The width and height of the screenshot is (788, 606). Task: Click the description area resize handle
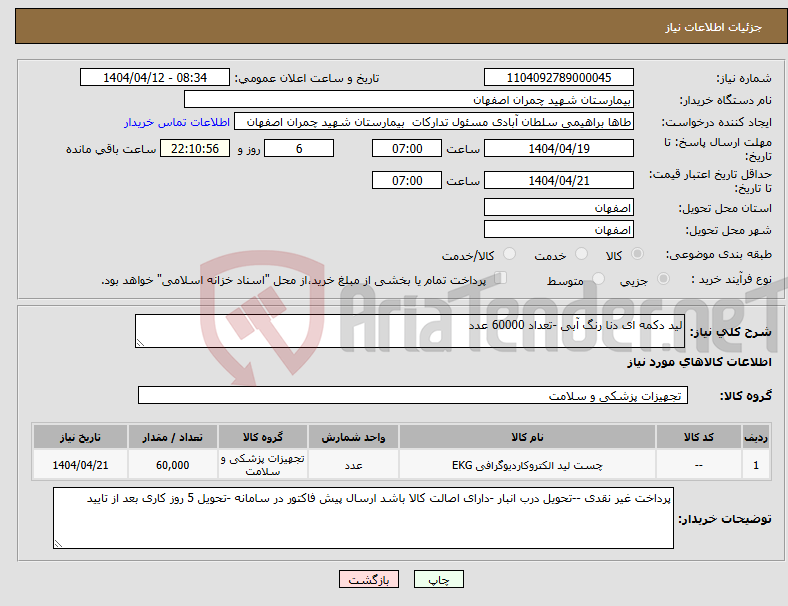coord(140,343)
